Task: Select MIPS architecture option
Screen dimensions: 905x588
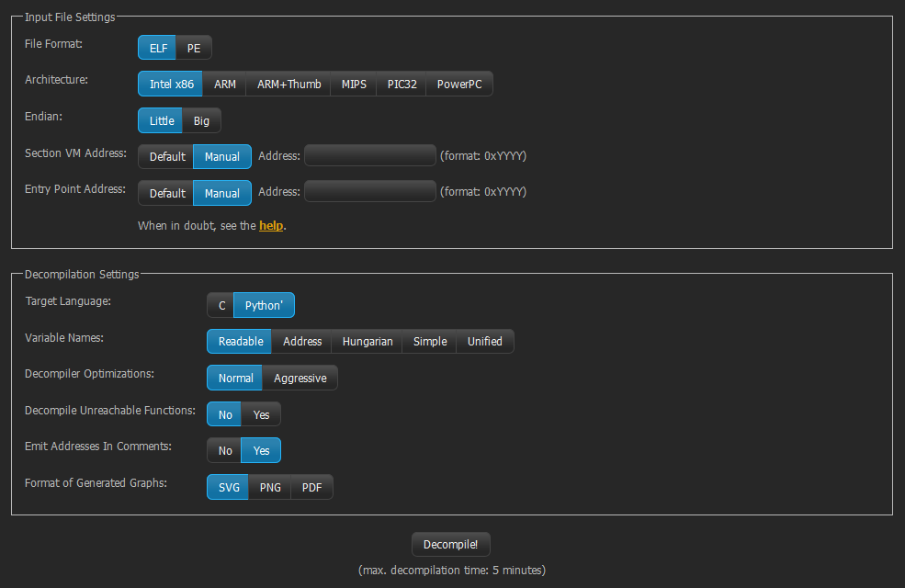Action: click(354, 85)
